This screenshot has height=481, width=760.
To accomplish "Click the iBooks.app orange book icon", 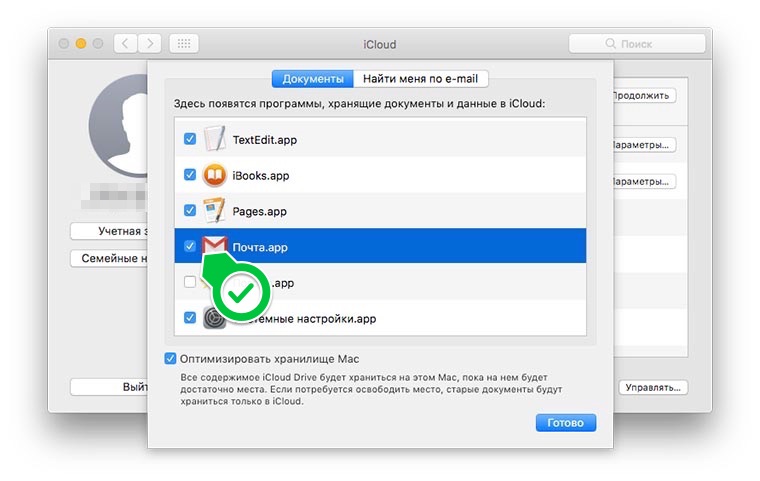I will [214, 175].
